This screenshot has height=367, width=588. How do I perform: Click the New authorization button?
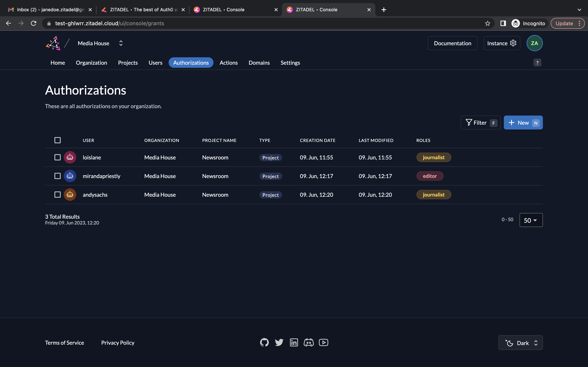pyautogui.click(x=523, y=123)
